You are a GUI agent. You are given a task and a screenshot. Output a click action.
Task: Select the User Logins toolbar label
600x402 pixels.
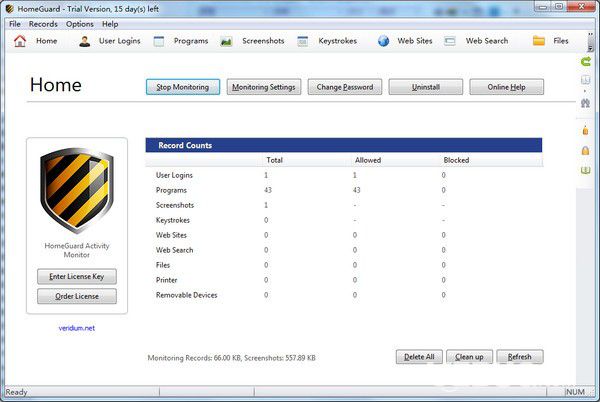[119, 41]
